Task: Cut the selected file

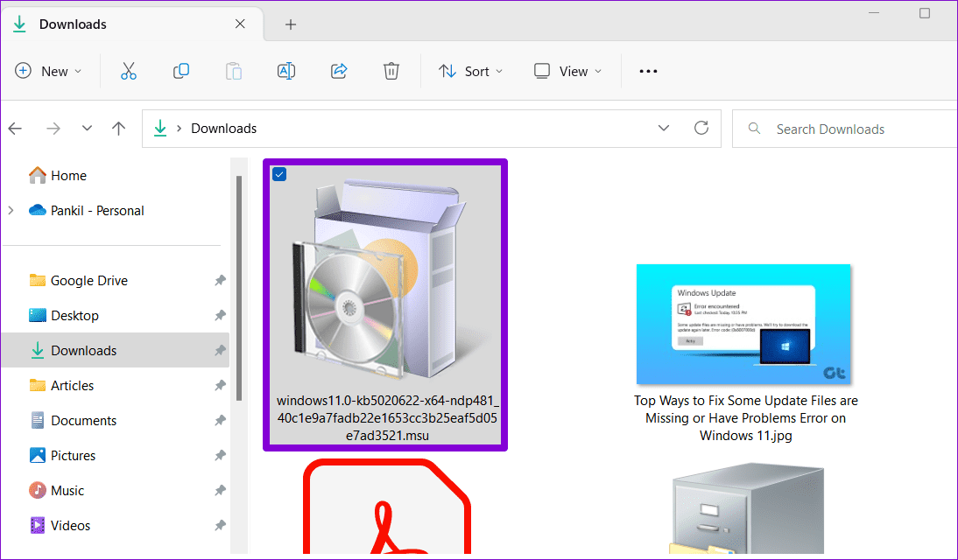Action: (x=129, y=71)
